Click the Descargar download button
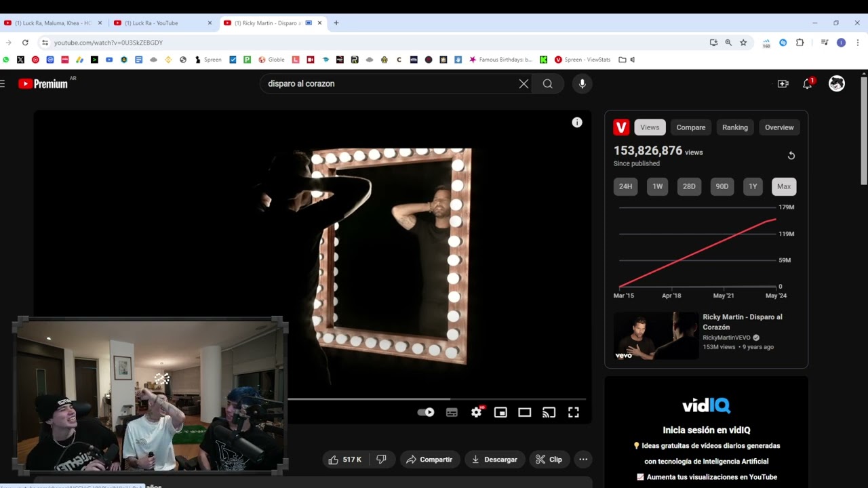 tap(494, 460)
